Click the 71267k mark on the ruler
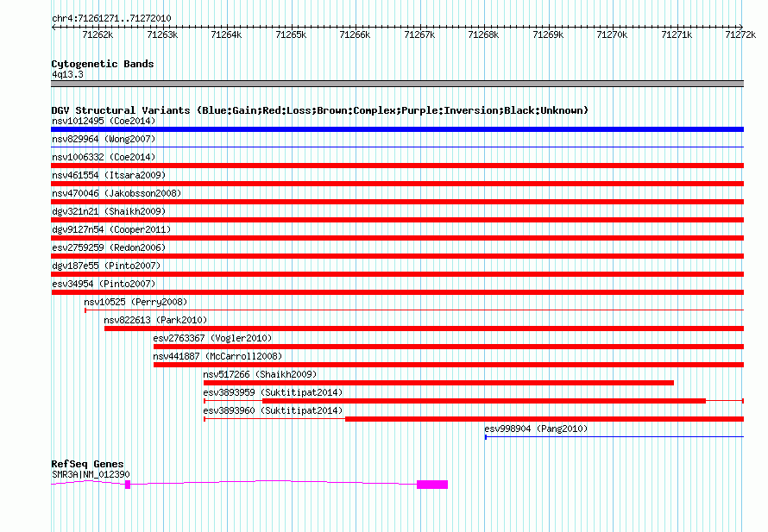Image resolution: width=768 pixels, height=532 pixels. (419, 34)
